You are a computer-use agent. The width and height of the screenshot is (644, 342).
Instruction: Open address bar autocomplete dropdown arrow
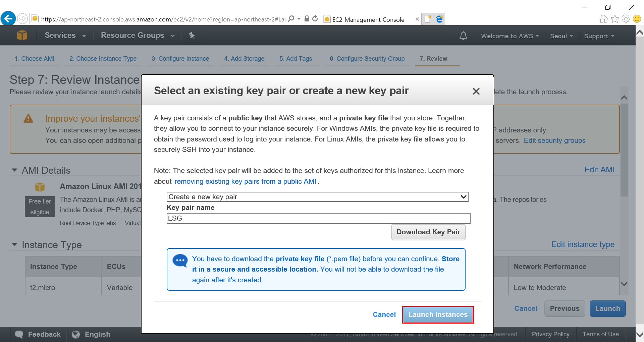tap(299, 19)
